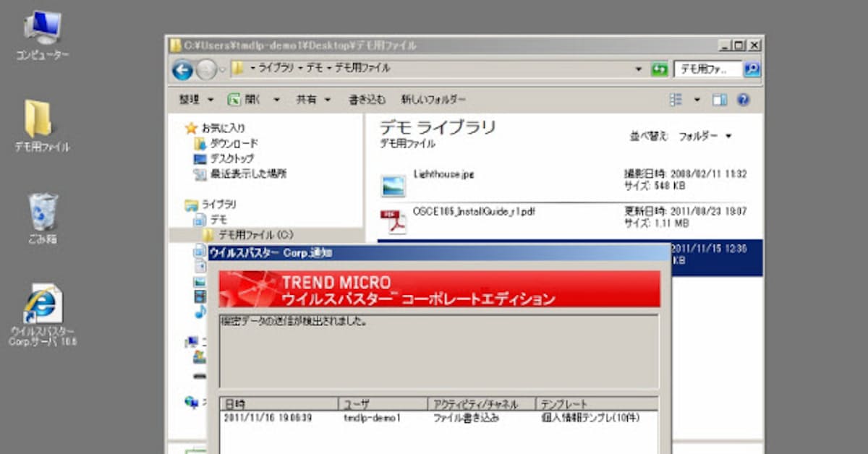
Task: Select the Lighthouse.jpg image file icon
Action: tap(393, 186)
